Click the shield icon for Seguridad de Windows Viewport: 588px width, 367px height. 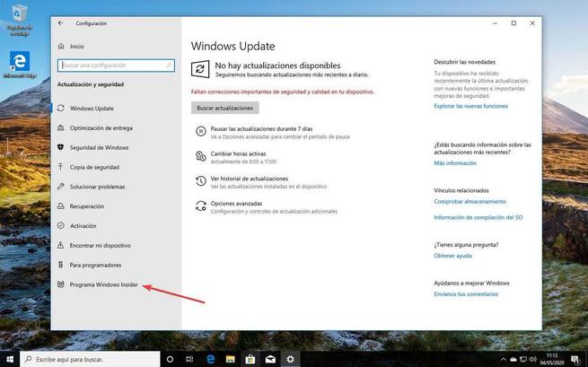coord(60,147)
